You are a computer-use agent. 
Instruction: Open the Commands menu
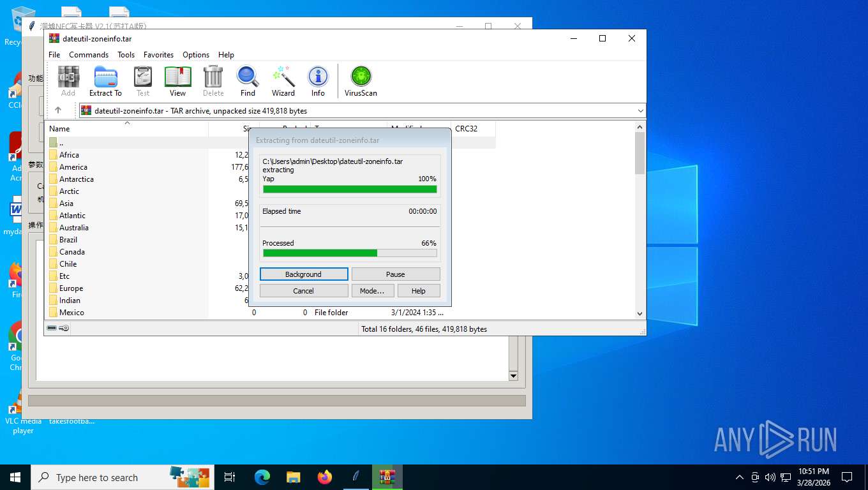89,55
